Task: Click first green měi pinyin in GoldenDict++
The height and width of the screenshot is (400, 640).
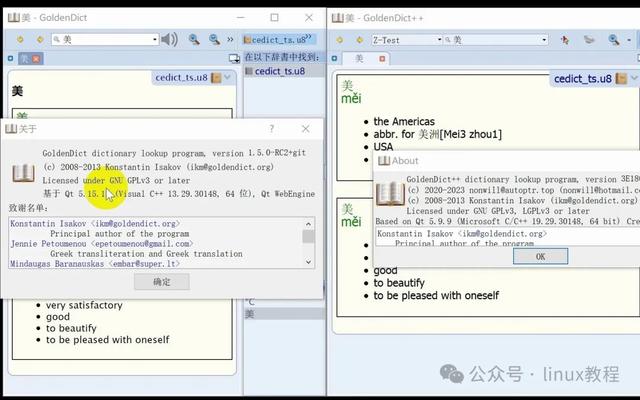Action: pyautogui.click(x=351, y=99)
